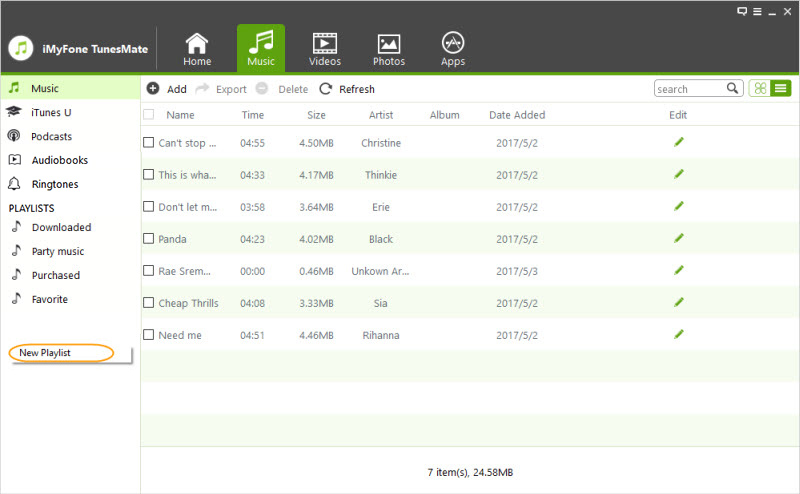
Task: Click the edit pencil for Rae Srem...
Action: (679, 270)
